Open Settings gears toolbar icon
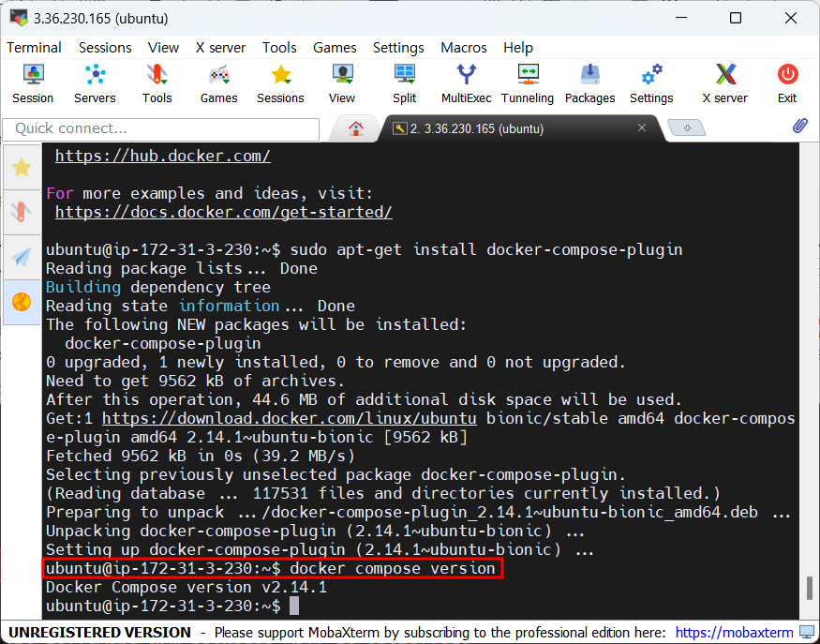The image size is (820, 644). pyautogui.click(x=651, y=83)
